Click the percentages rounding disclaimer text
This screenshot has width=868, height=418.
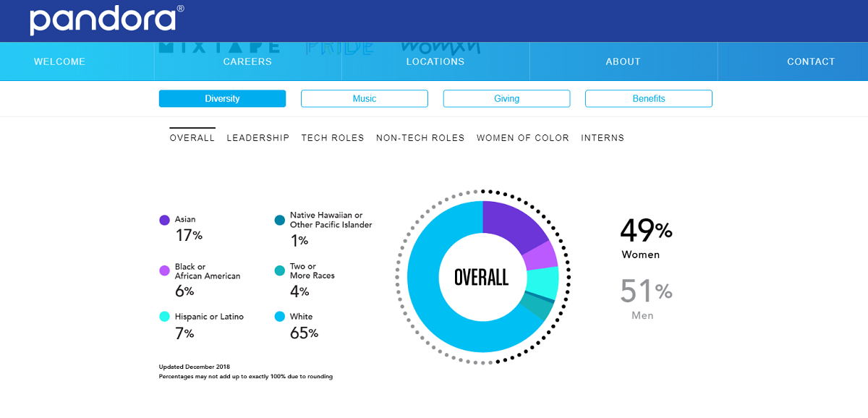(x=246, y=377)
